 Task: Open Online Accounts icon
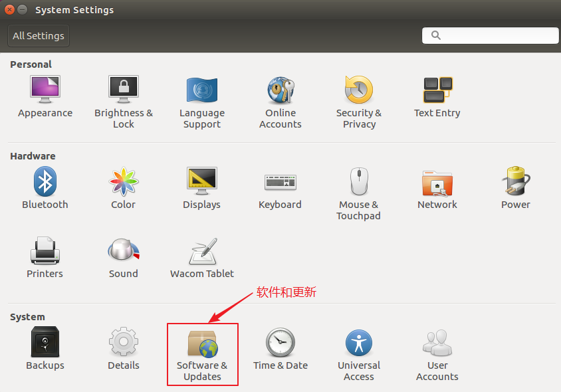click(280, 90)
